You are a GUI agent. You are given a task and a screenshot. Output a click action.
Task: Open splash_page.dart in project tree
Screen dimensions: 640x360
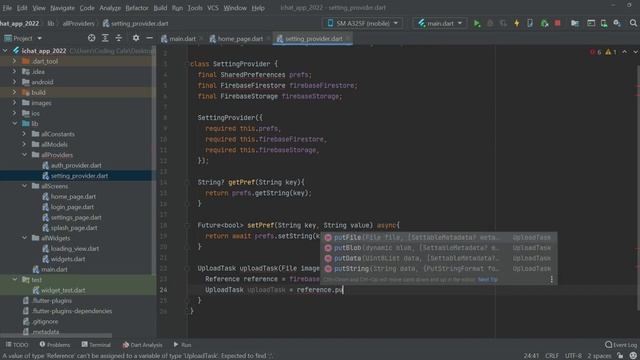[74, 228]
